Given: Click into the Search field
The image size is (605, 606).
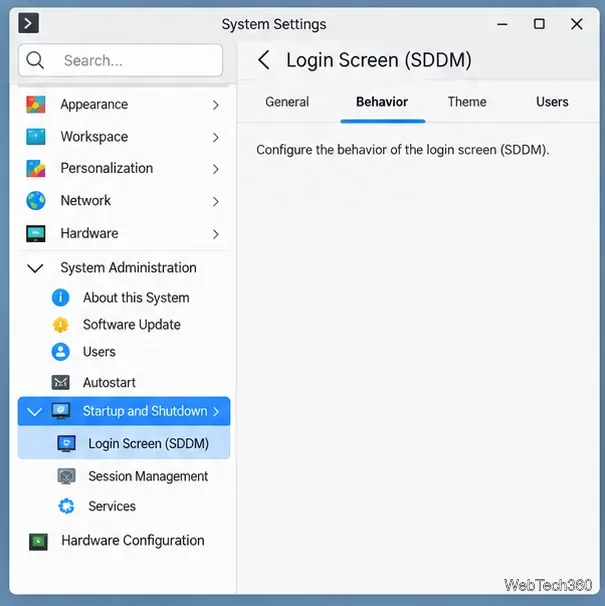Looking at the screenshot, I should point(120,60).
